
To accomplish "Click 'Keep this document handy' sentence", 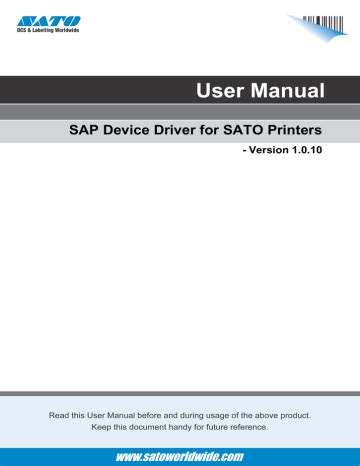I will [x=180, y=427].
